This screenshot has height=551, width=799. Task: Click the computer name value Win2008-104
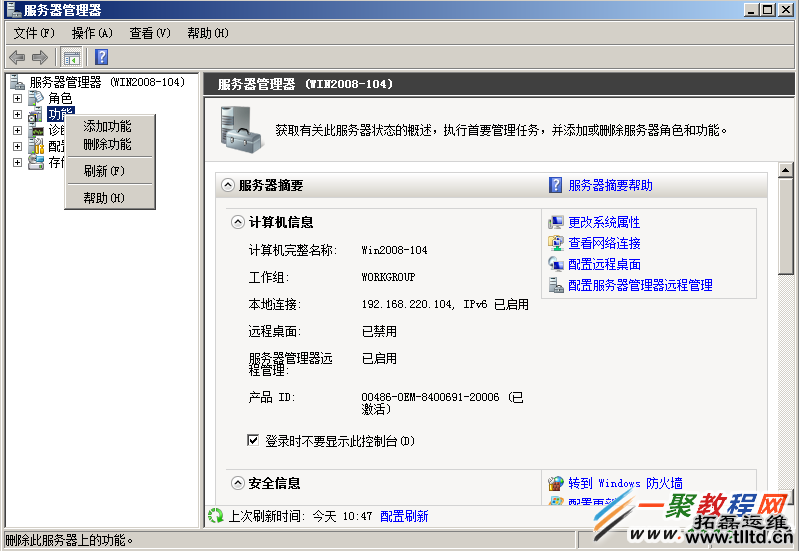click(394, 250)
